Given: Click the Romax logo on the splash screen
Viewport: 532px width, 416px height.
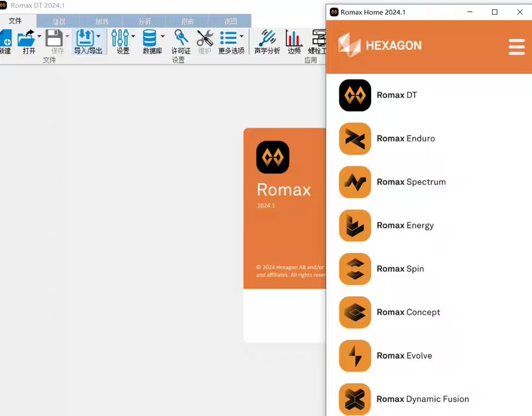Looking at the screenshot, I should 273,157.
